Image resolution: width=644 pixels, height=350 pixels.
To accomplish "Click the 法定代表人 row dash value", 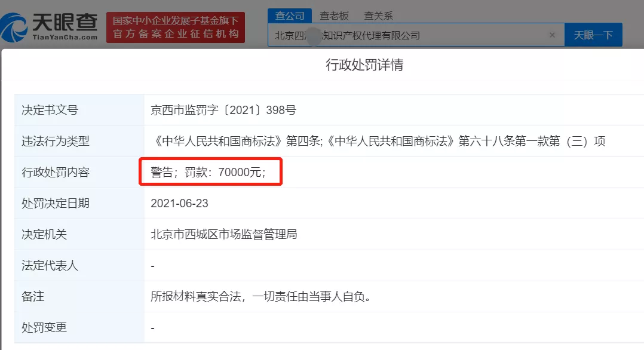I will [x=151, y=265].
